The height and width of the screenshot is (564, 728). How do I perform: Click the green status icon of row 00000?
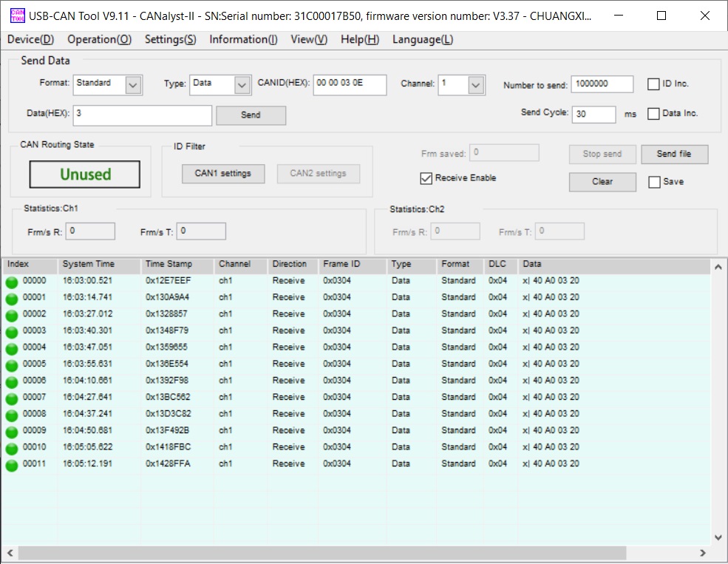[12, 282]
